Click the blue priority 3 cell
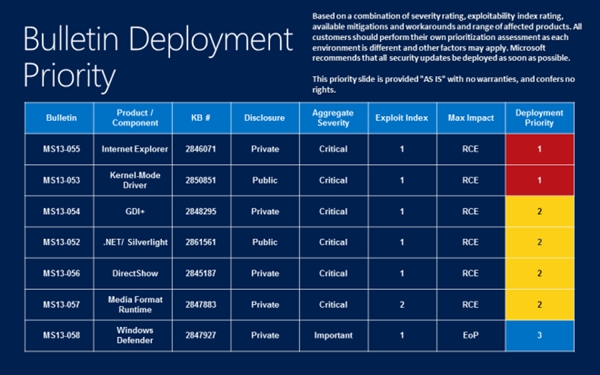600x375 pixels. [540, 336]
